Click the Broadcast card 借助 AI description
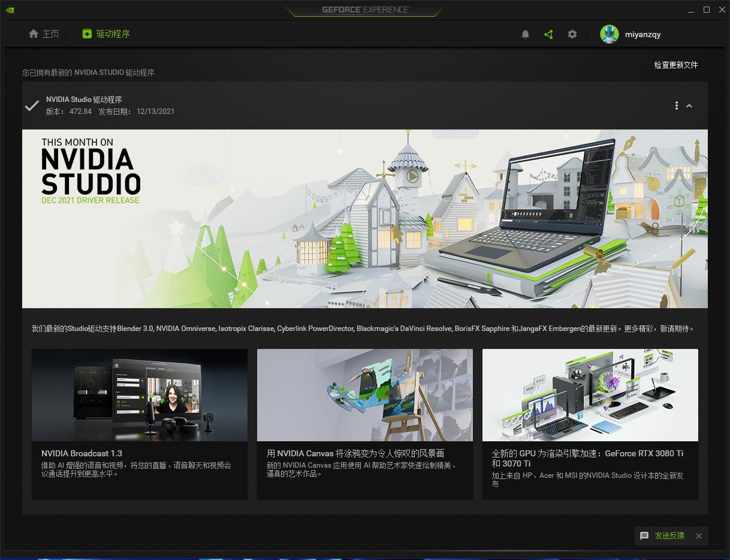The width and height of the screenshot is (730, 560). 136,469
